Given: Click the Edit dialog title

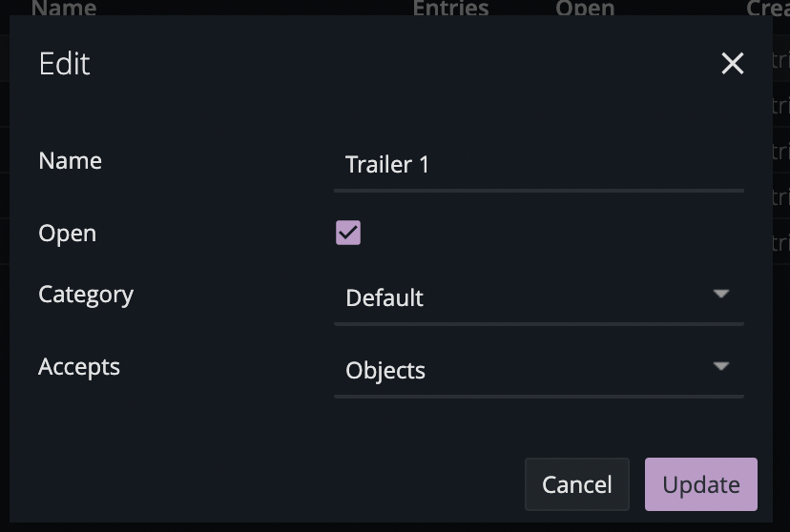Looking at the screenshot, I should point(64,64).
